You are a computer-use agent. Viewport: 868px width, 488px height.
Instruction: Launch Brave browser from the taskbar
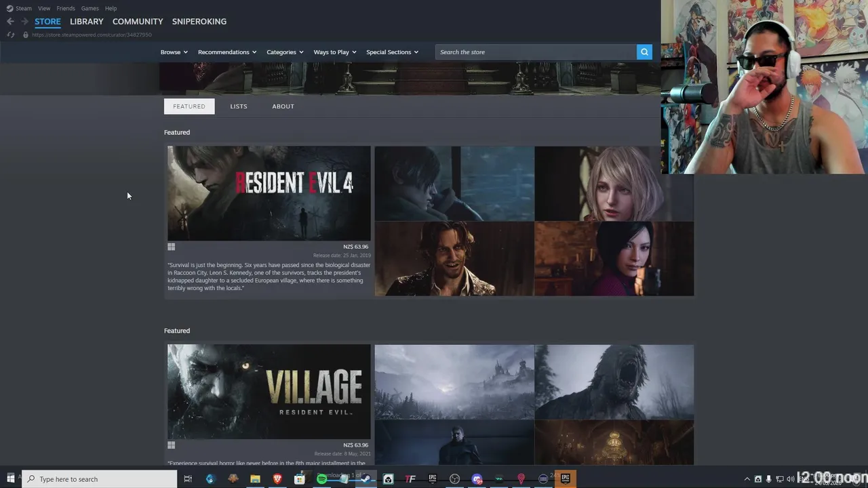pyautogui.click(x=277, y=479)
